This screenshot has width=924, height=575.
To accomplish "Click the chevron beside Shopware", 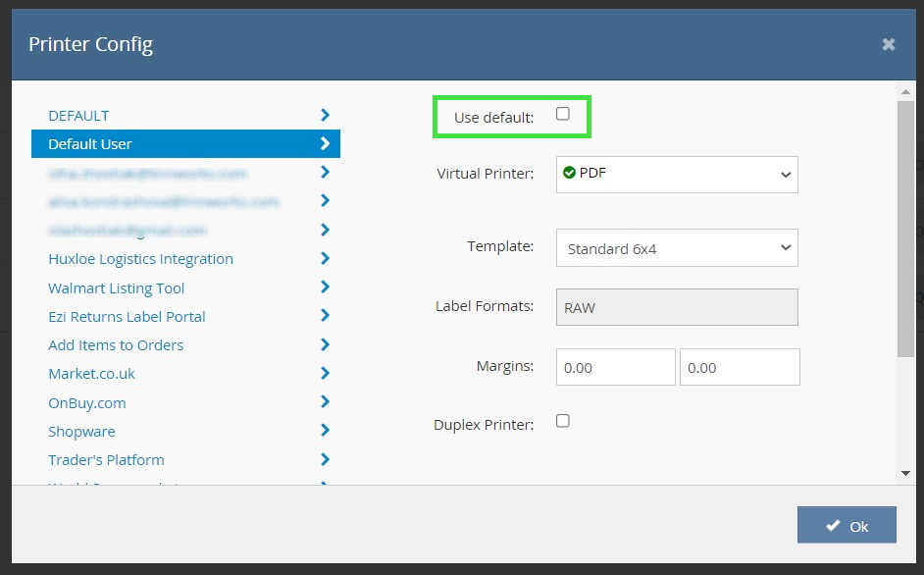I will tap(325, 431).
